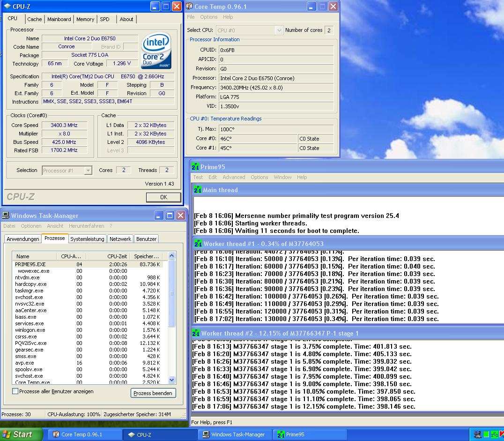The height and width of the screenshot is (441, 504).
Task: Click the Number of cores field
Action: point(329,30)
